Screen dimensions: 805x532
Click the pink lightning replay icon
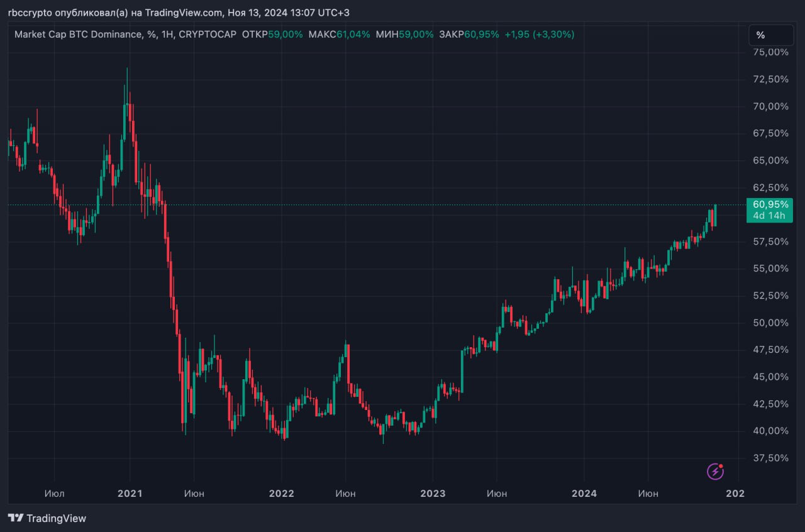[715, 470]
